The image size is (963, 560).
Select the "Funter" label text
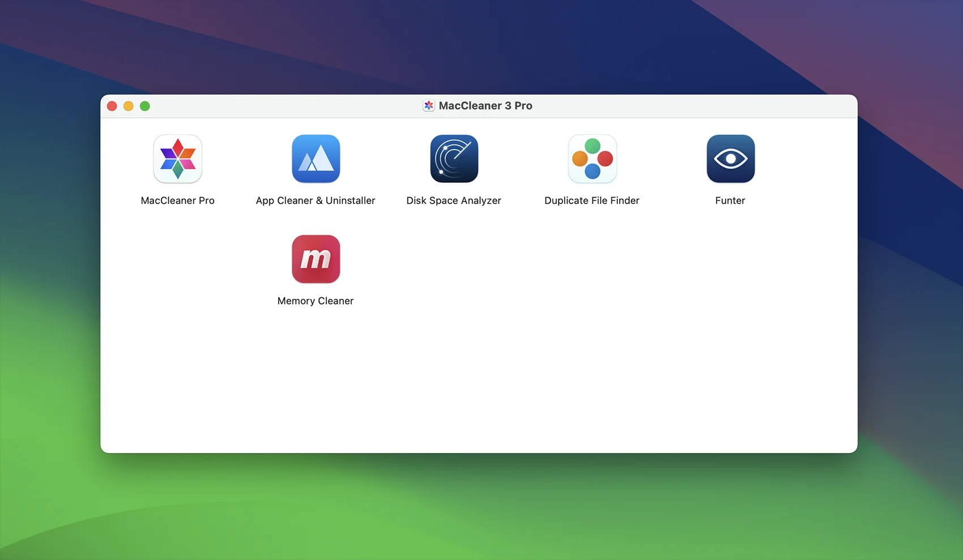pos(730,200)
